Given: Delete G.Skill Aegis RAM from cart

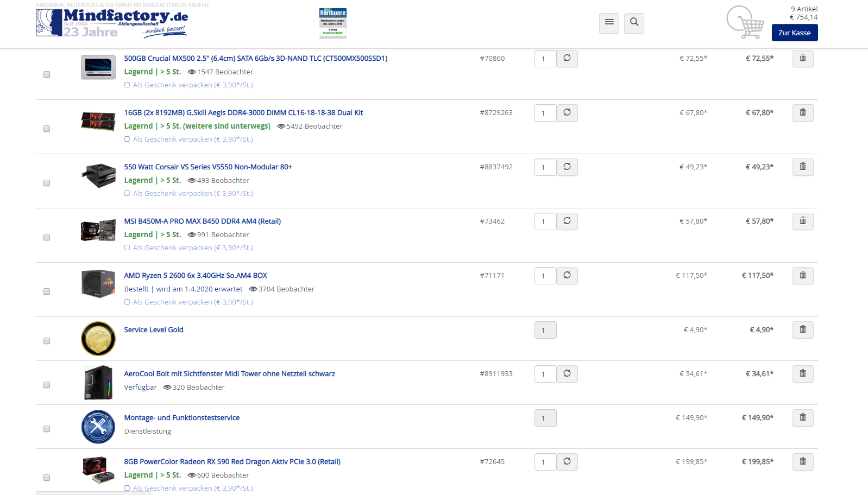Looking at the screenshot, I should tap(803, 113).
